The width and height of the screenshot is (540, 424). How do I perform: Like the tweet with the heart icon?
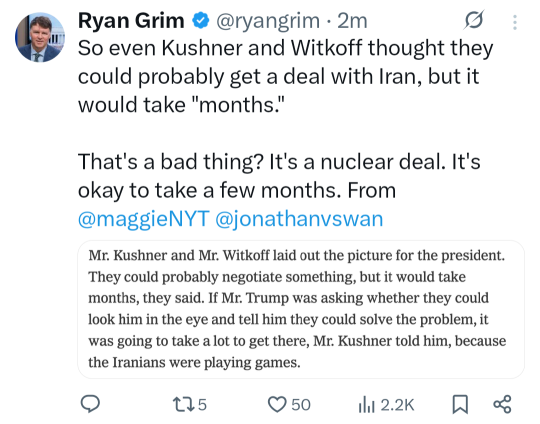point(277,404)
